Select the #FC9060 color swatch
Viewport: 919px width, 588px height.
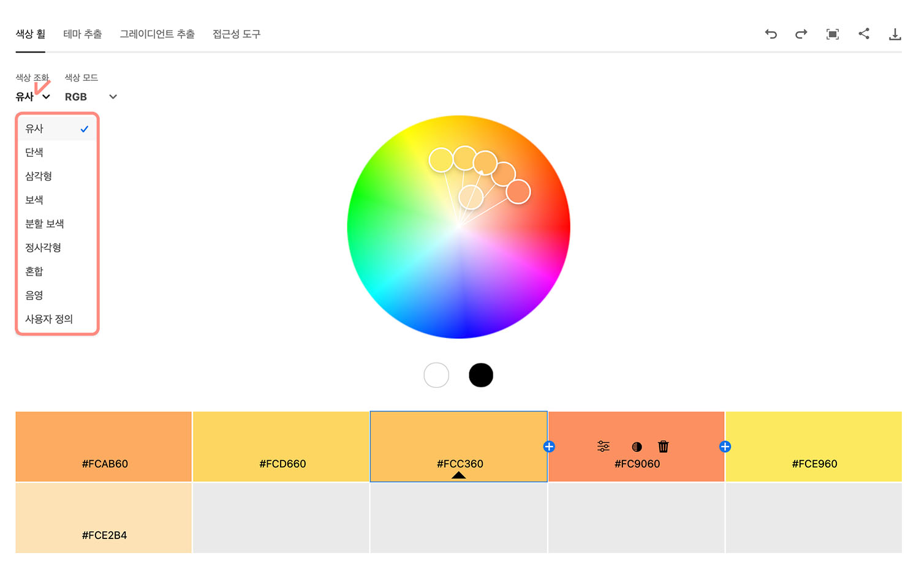click(637, 447)
